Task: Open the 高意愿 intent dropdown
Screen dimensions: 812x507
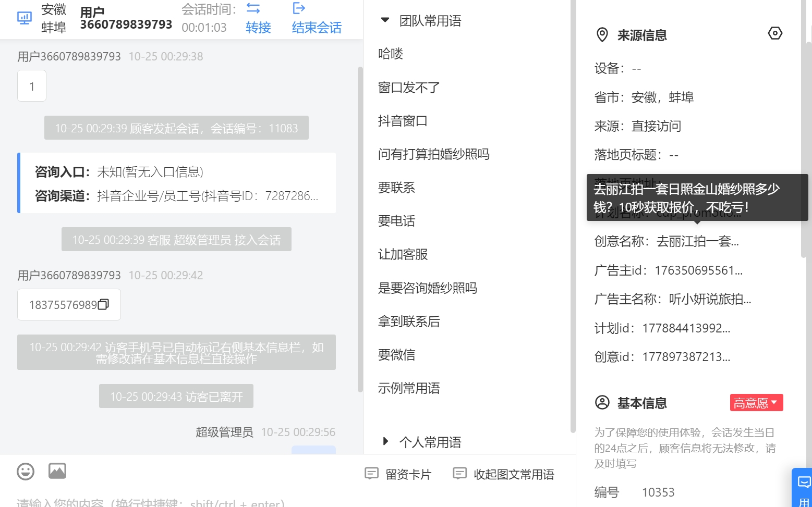Action: coord(756,403)
